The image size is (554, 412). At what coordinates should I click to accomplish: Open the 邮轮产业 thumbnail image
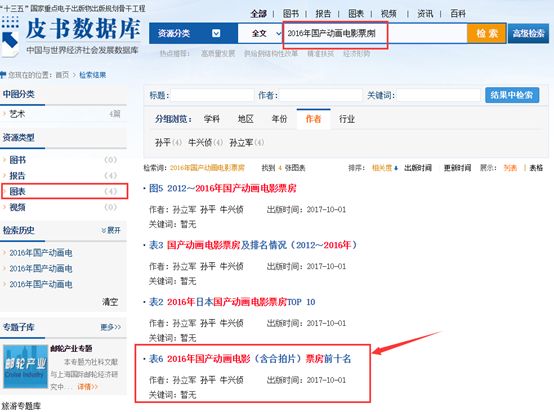click(25, 366)
